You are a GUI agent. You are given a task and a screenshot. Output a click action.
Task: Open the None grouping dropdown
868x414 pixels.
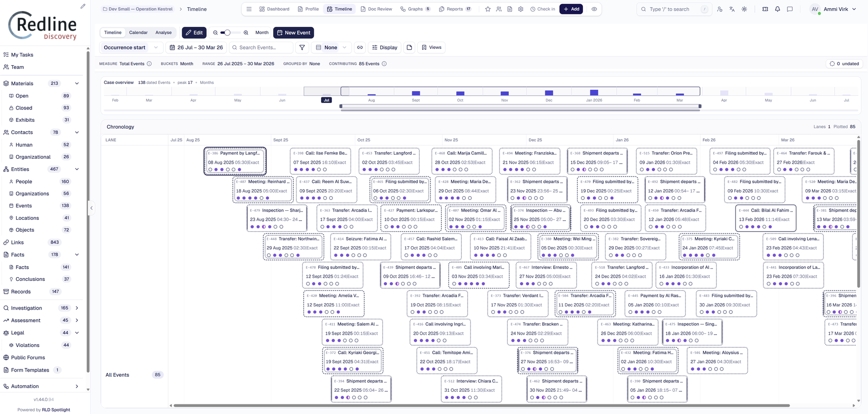click(331, 47)
